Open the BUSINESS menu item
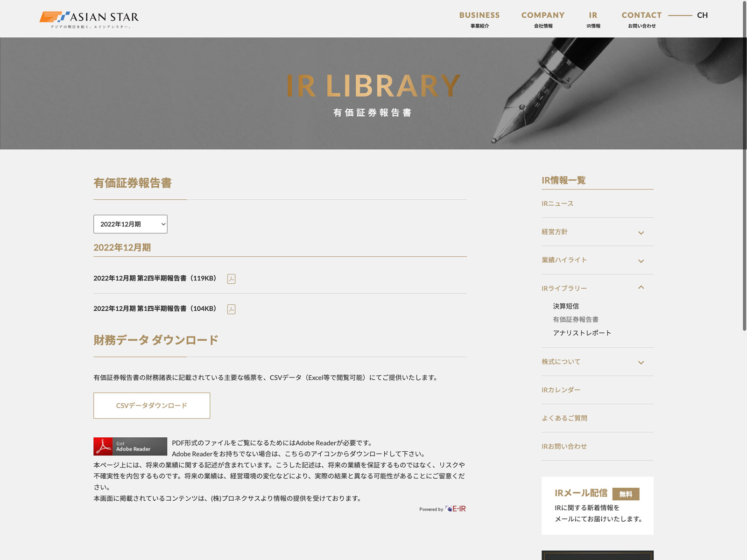Screen dimensions: 747x560 click(x=479, y=19)
